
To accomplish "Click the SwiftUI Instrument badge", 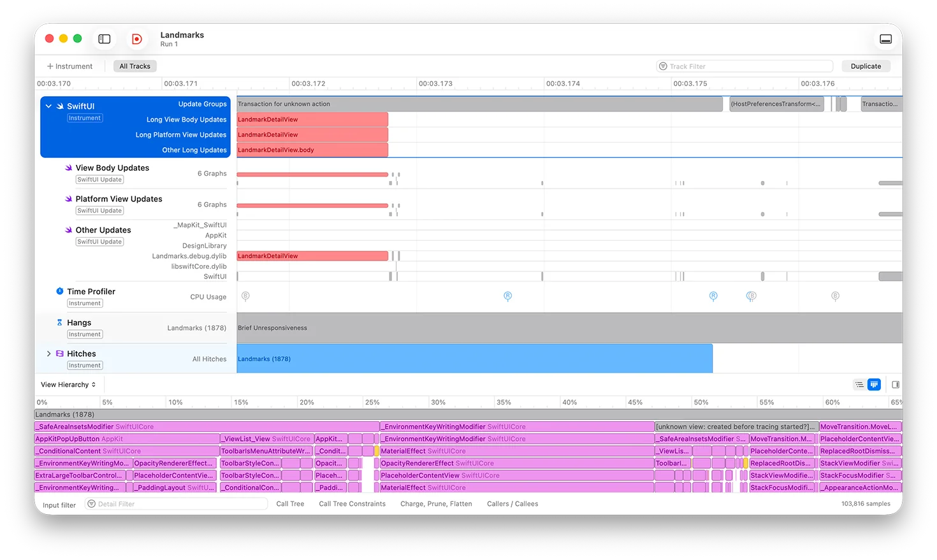I will pyautogui.click(x=85, y=118).
